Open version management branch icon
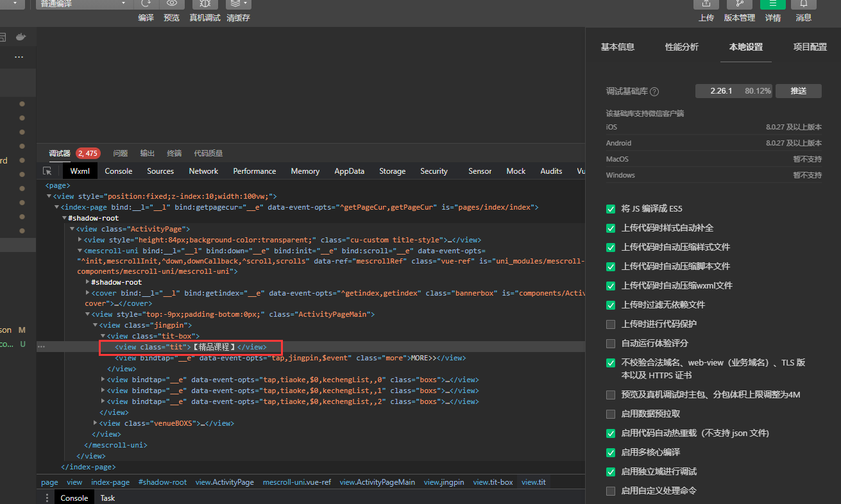The width and height of the screenshot is (841, 504). pyautogui.click(x=739, y=4)
